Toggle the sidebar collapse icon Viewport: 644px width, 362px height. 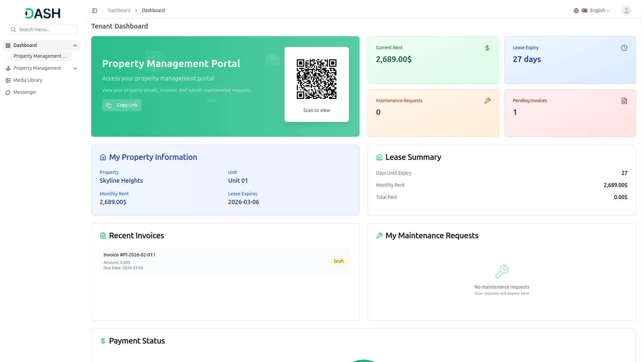pyautogui.click(x=95, y=11)
